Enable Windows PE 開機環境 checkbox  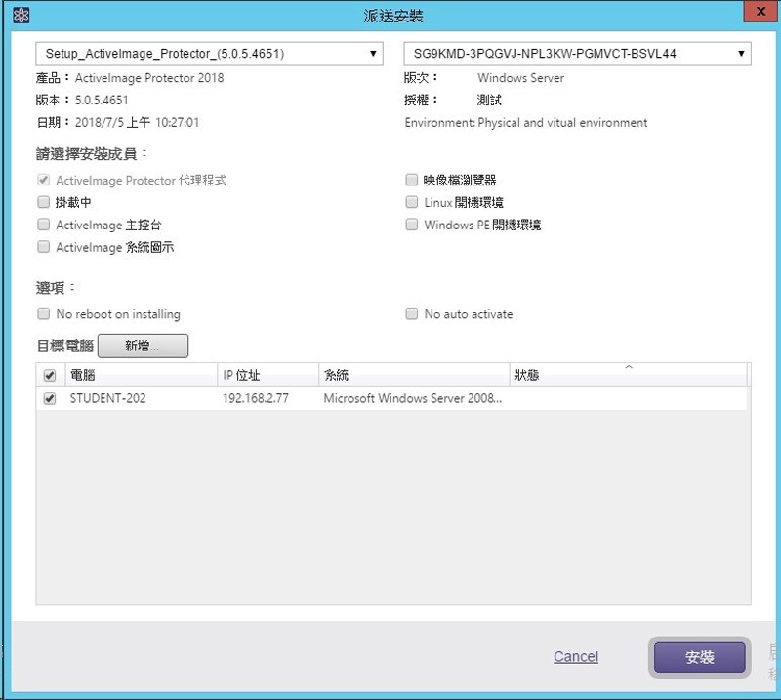click(411, 225)
